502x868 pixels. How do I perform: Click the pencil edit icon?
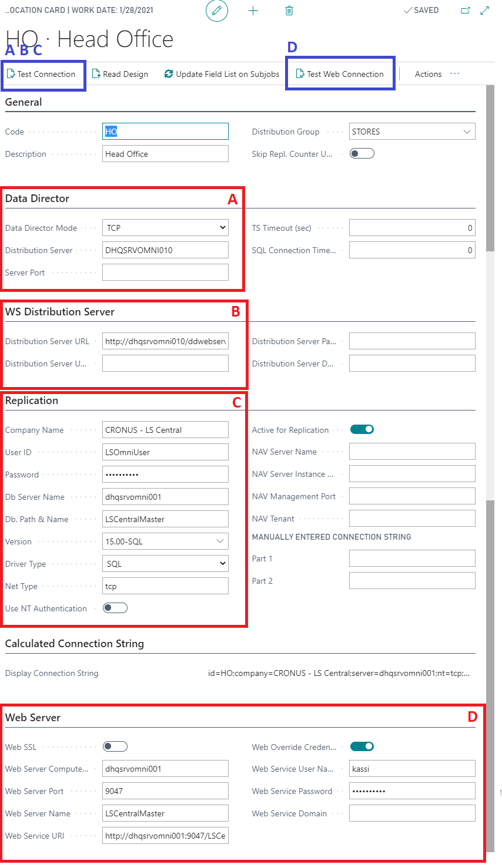point(217,11)
